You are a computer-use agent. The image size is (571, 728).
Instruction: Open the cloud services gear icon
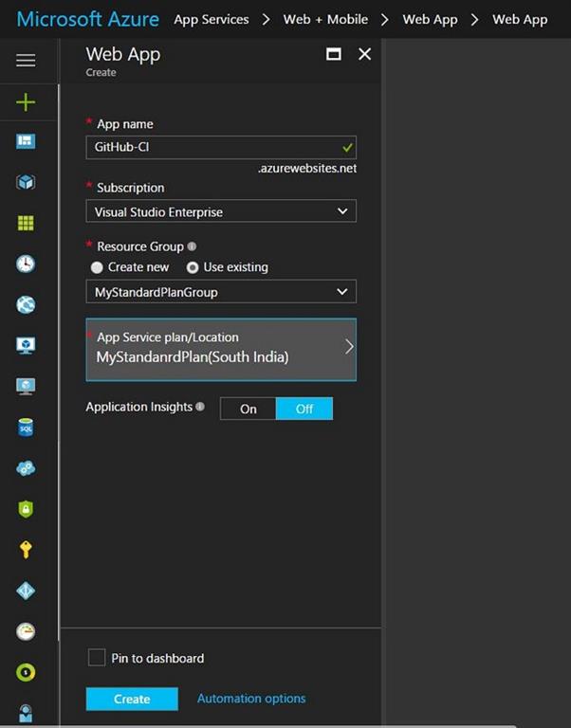point(26,468)
